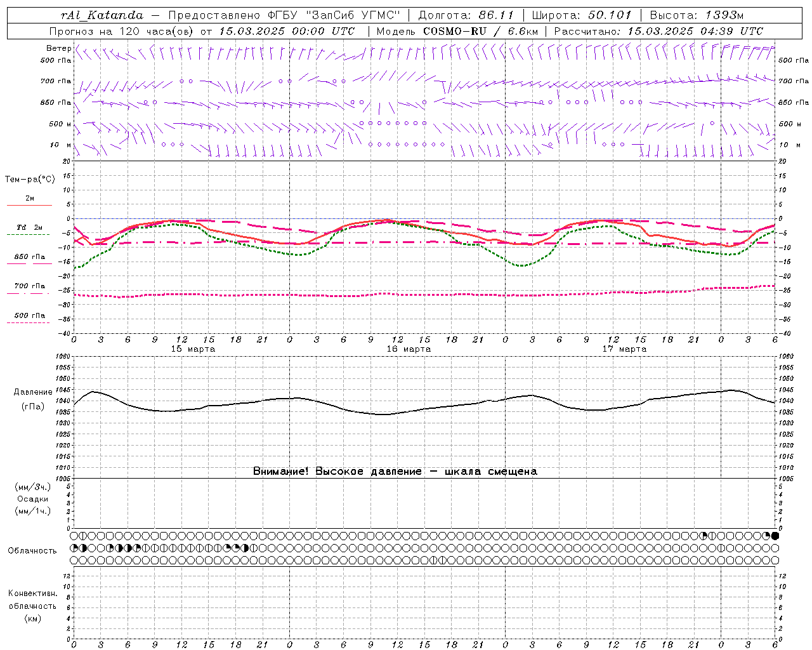Click the line sample under legend 2м
The width and height of the screenshot is (812, 650).
[x=29, y=205]
